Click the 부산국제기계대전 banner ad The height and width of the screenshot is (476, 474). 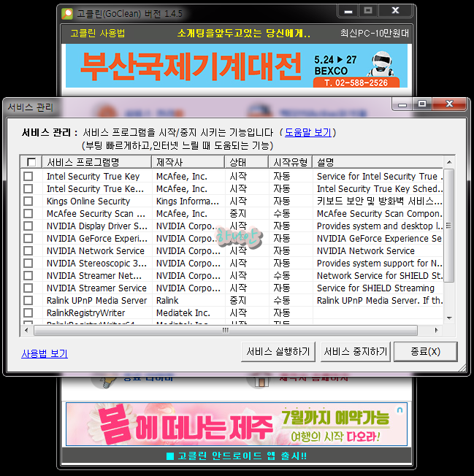(237, 66)
